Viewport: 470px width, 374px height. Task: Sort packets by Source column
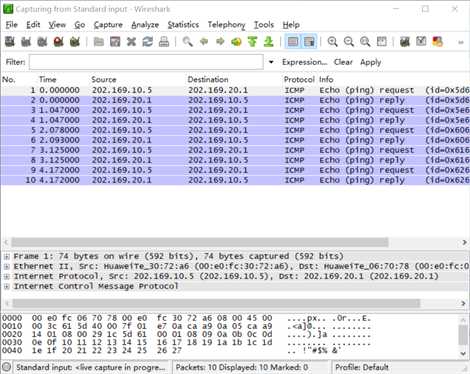pyautogui.click(x=104, y=80)
